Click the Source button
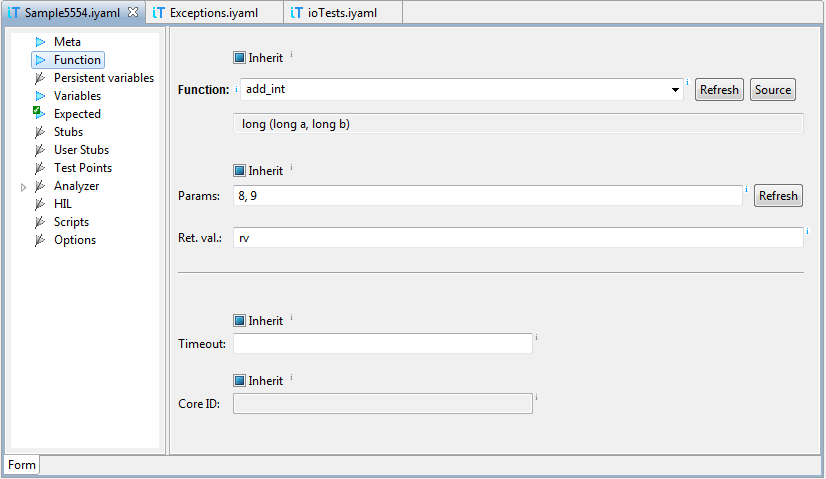This screenshot has width=826, height=479. (x=773, y=90)
